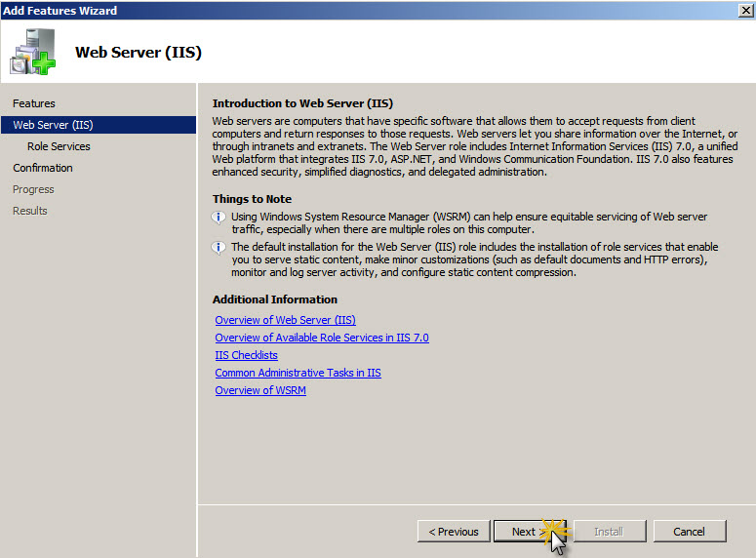Click the Introduction to Web Server (IIS) heading

click(302, 103)
